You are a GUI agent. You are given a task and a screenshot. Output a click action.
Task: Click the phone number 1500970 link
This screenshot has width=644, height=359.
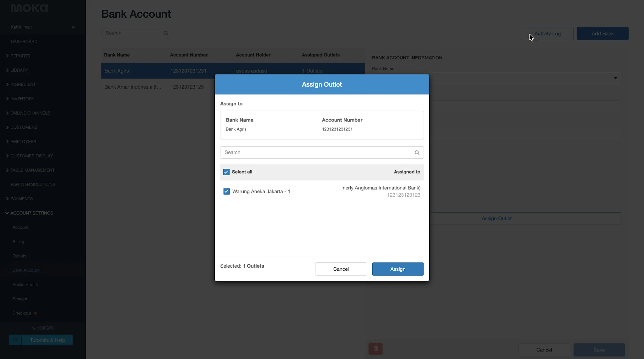pyautogui.click(x=43, y=328)
